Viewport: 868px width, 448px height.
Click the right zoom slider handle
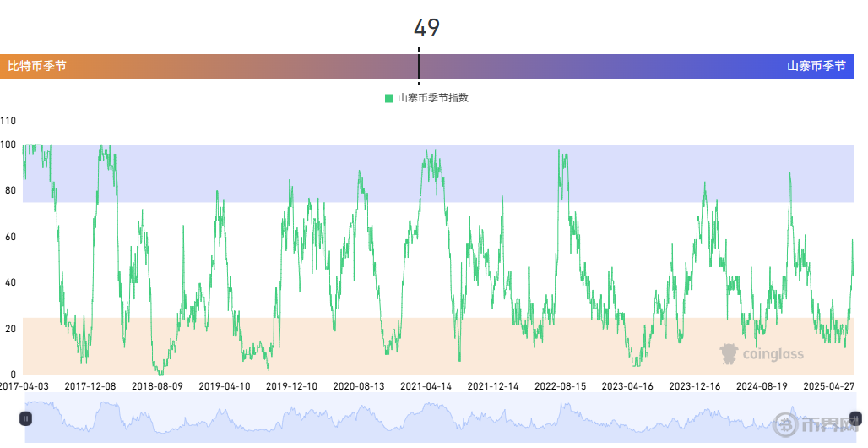click(854, 418)
